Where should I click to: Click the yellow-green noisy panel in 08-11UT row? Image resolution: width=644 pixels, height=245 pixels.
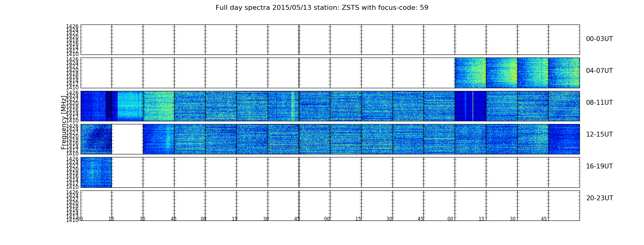(x=159, y=106)
